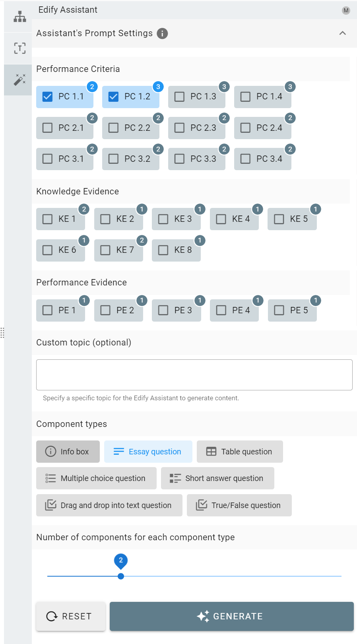Click the M avatar icon
357x644 pixels.
346,10
